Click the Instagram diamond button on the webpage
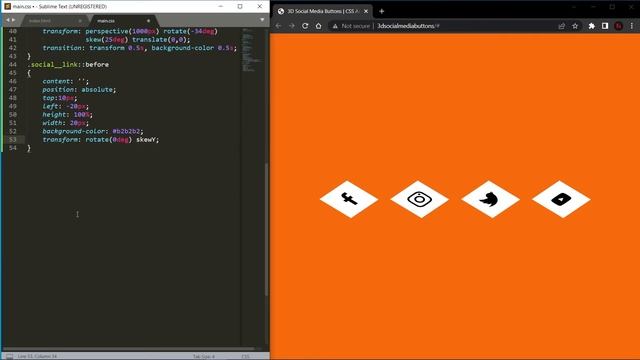640x360 pixels. click(420, 199)
